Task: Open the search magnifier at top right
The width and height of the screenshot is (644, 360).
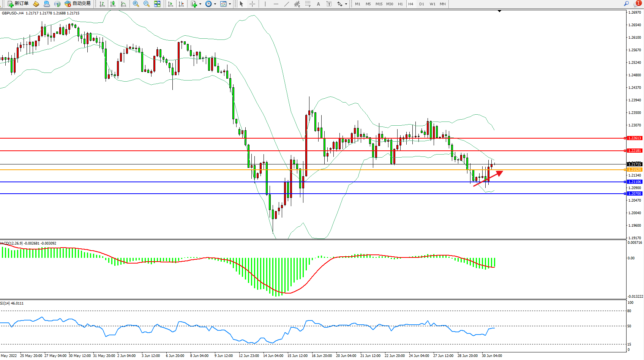Action: (x=626, y=4)
